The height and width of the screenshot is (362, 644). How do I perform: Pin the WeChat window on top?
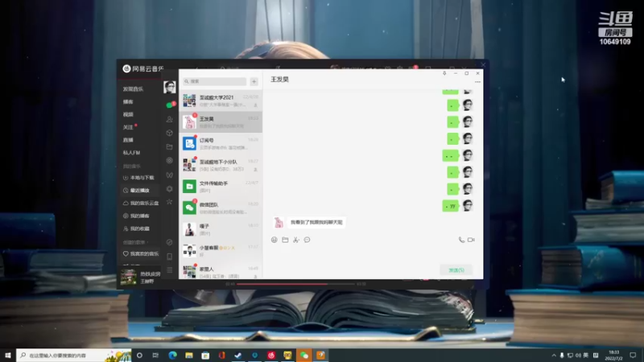(x=444, y=73)
